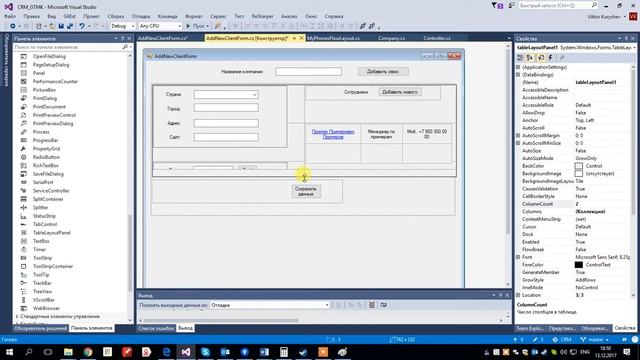Open the Файл menu
Viewport: 640px width, 360px height.
click(x=10, y=16)
